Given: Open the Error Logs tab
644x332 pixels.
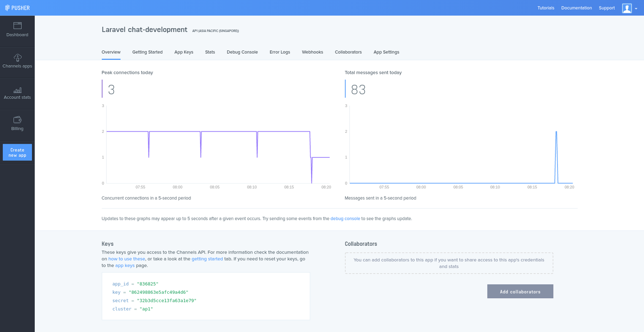Looking at the screenshot, I should click(x=280, y=52).
